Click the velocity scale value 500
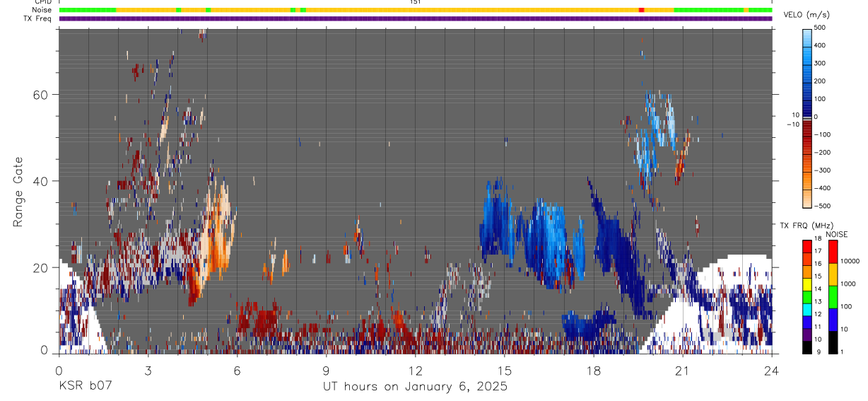This screenshot has width=868, height=401. click(821, 28)
